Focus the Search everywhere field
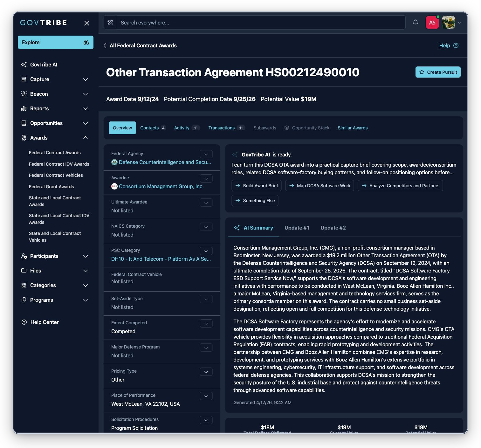481x448 pixels. click(261, 23)
